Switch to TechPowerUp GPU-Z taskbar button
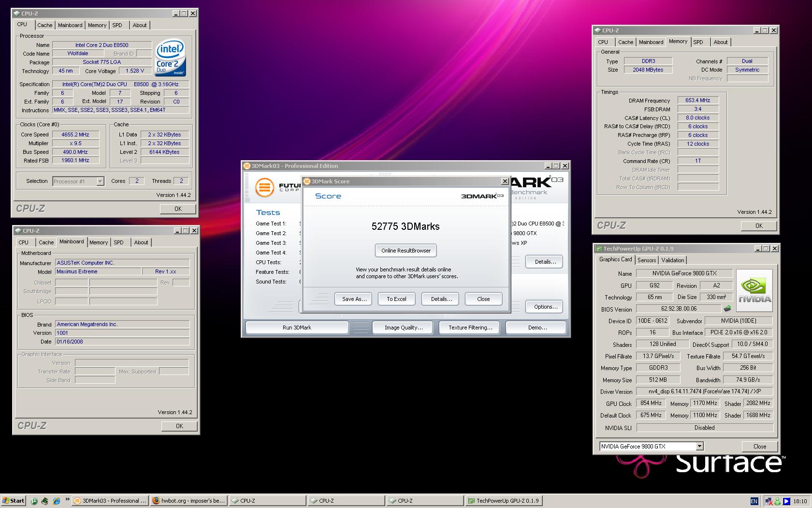 point(503,501)
